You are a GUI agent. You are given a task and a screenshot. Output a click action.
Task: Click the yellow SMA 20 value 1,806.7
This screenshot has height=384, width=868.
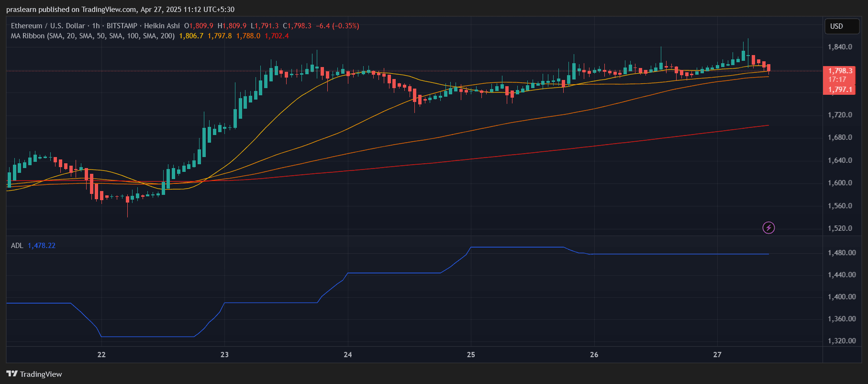[x=191, y=36]
